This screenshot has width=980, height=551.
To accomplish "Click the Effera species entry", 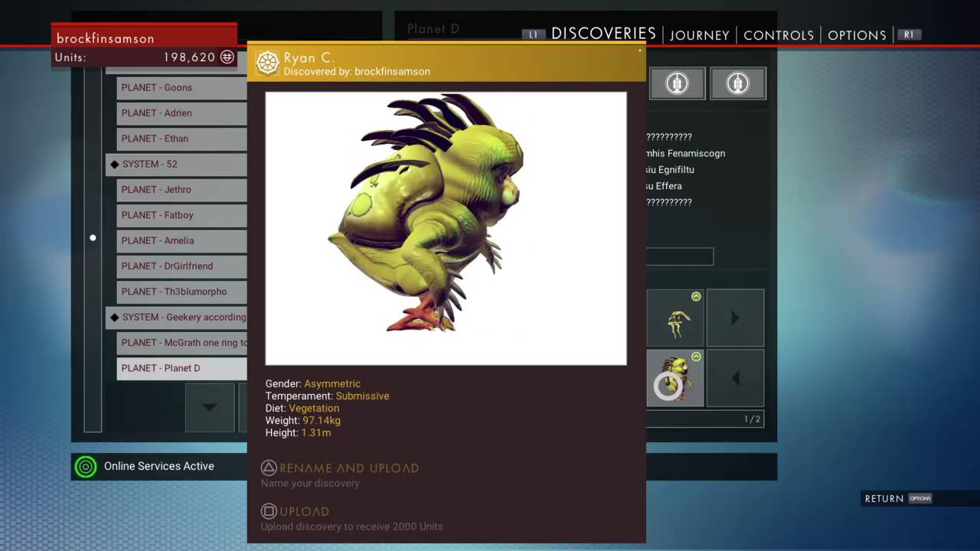I will click(x=665, y=186).
